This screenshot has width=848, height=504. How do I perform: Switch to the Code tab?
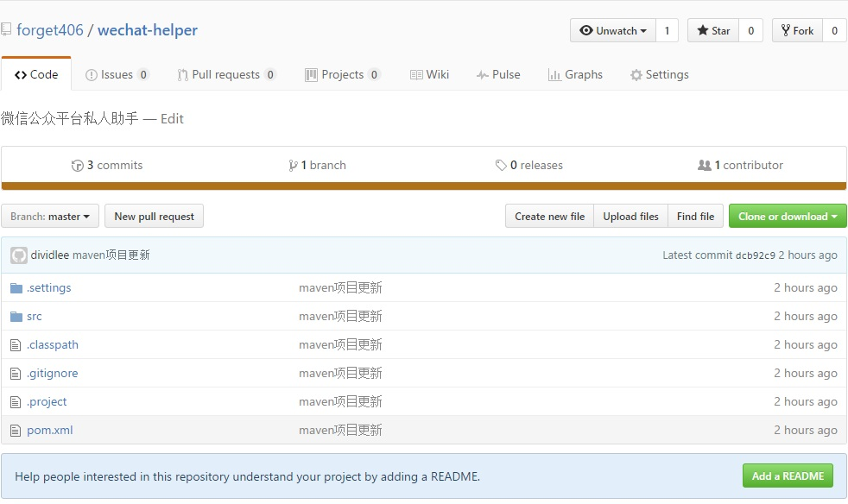36,74
